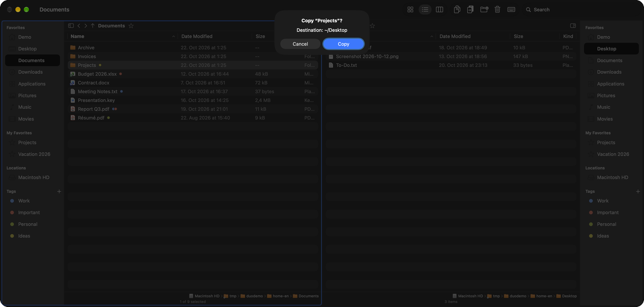This screenshot has height=307, width=644.
Task: Open Applications in the right sidebar
Action: point(611,84)
